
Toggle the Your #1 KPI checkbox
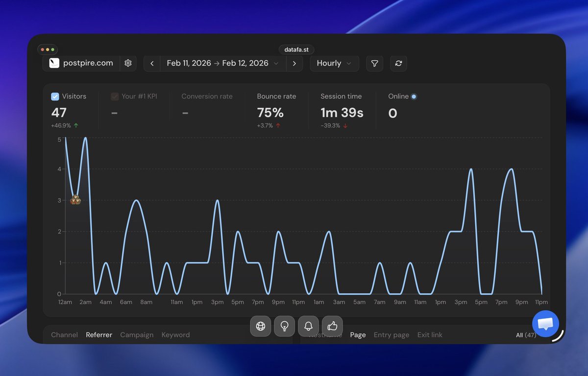pos(115,96)
